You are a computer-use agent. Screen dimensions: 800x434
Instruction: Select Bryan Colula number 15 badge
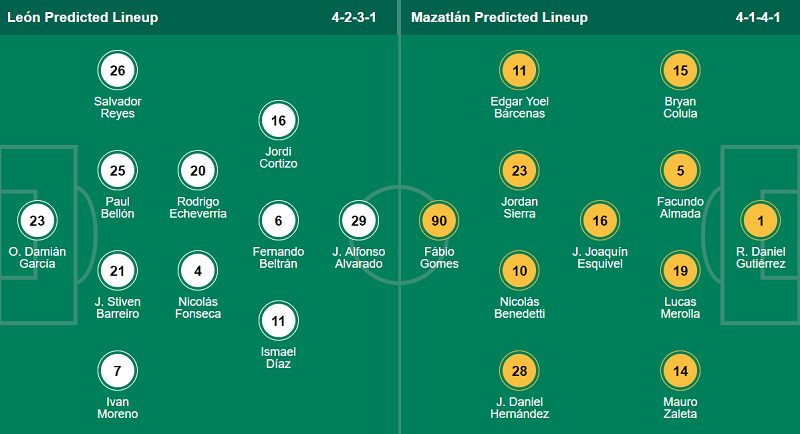pos(680,70)
